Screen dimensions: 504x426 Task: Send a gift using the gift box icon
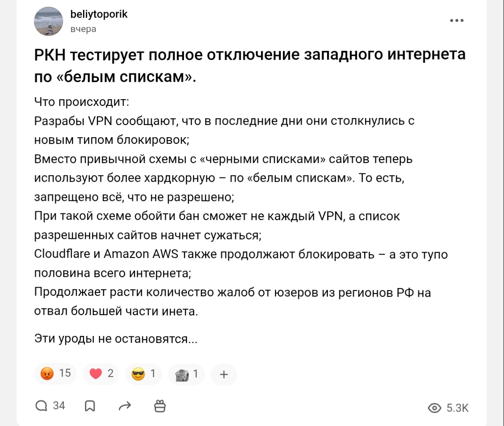click(x=160, y=406)
